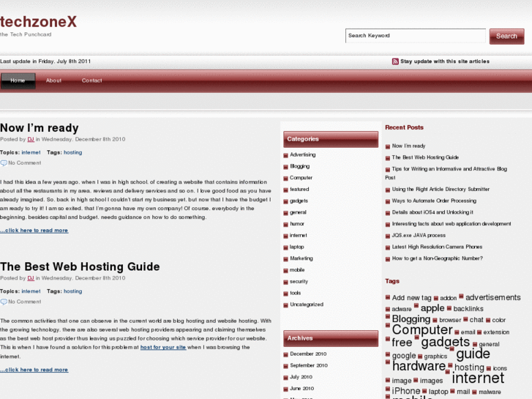Open the general category

coord(298,212)
